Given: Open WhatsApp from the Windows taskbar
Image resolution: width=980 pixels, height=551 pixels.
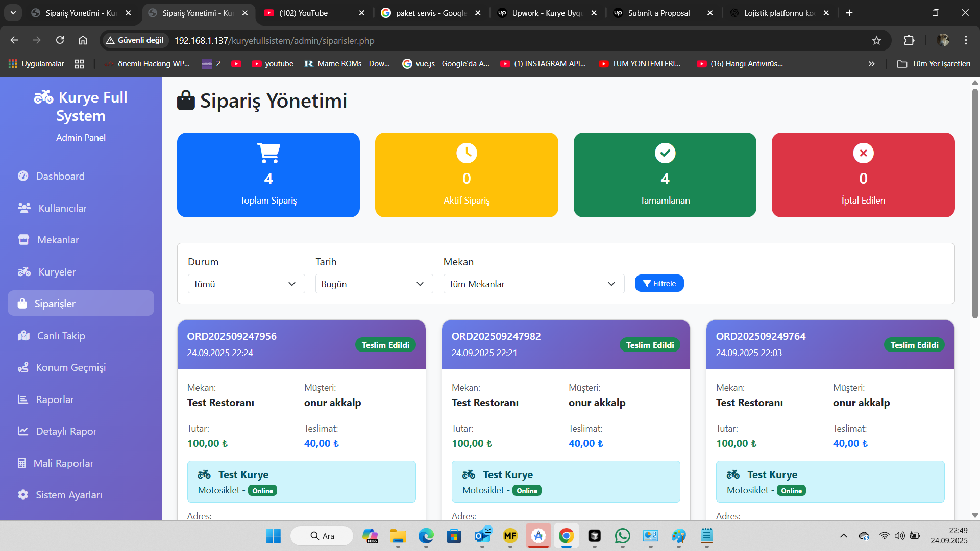Looking at the screenshot, I should click(622, 536).
